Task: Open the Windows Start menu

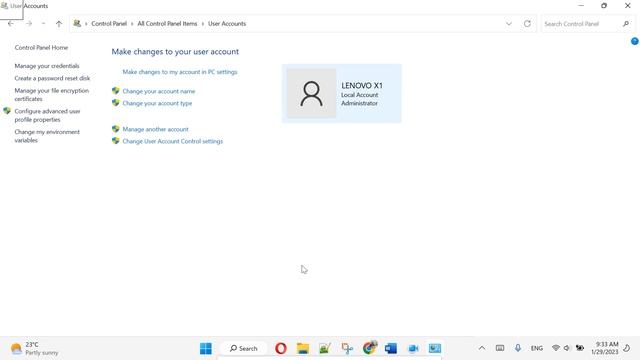Action: [x=206, y=348]
